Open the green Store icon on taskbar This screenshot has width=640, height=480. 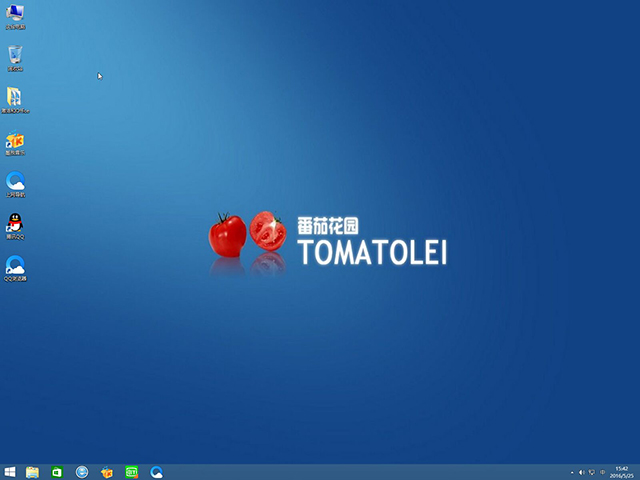pyautogui.click(x=57, y=471)
